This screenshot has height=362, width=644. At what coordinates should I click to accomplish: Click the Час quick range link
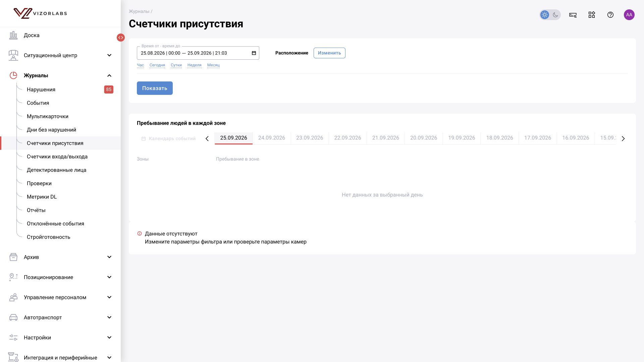point(140,65)
